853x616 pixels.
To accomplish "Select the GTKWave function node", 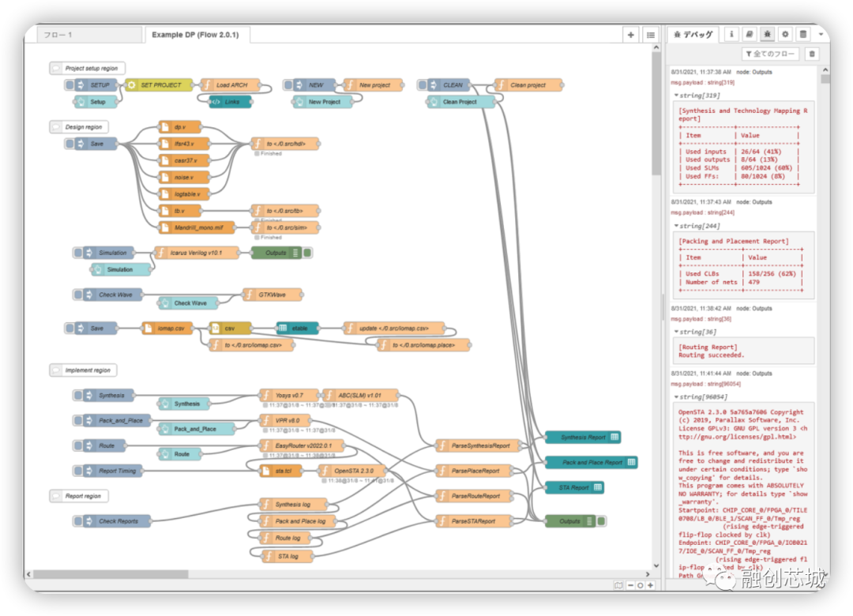I will pyautogui.click(x=272, y=295).
